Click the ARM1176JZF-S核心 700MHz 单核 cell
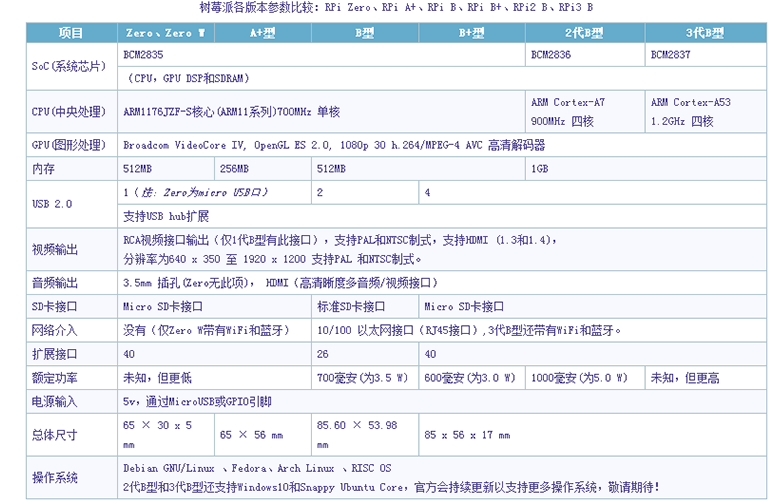This screenshot has height=504, width=783. 321,111
